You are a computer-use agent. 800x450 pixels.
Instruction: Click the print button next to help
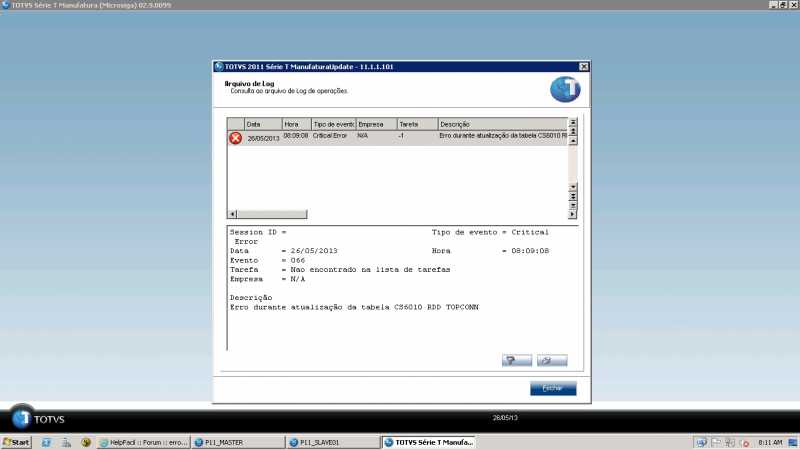552,361
